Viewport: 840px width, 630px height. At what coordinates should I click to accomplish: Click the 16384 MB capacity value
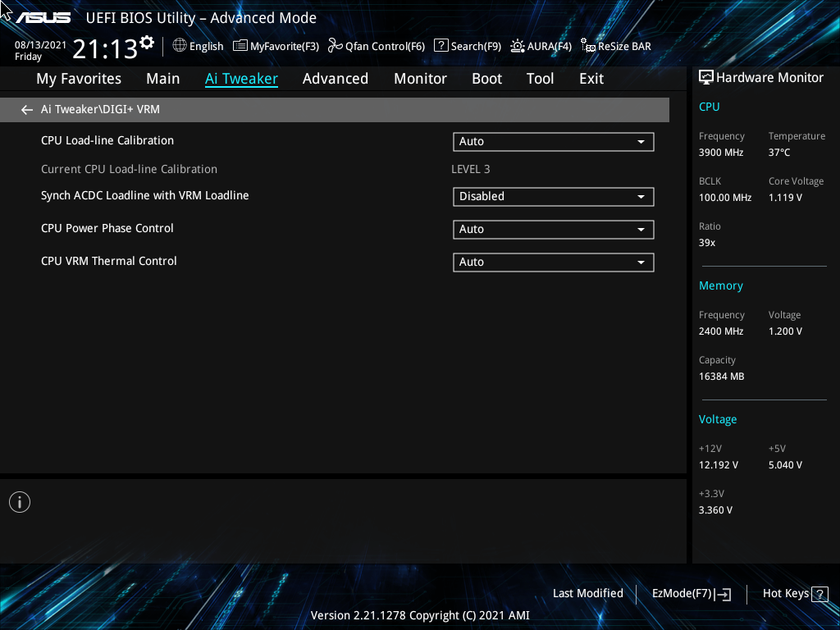[x=721, y=377]
